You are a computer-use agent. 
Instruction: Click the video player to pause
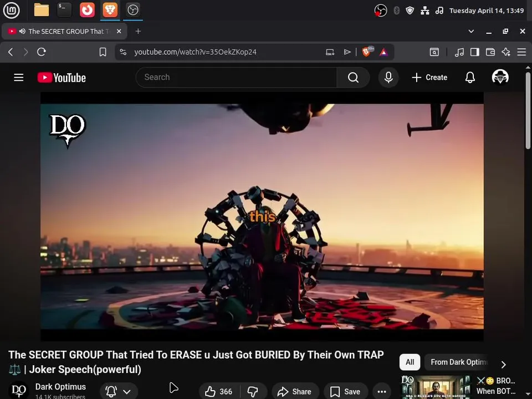262,217
